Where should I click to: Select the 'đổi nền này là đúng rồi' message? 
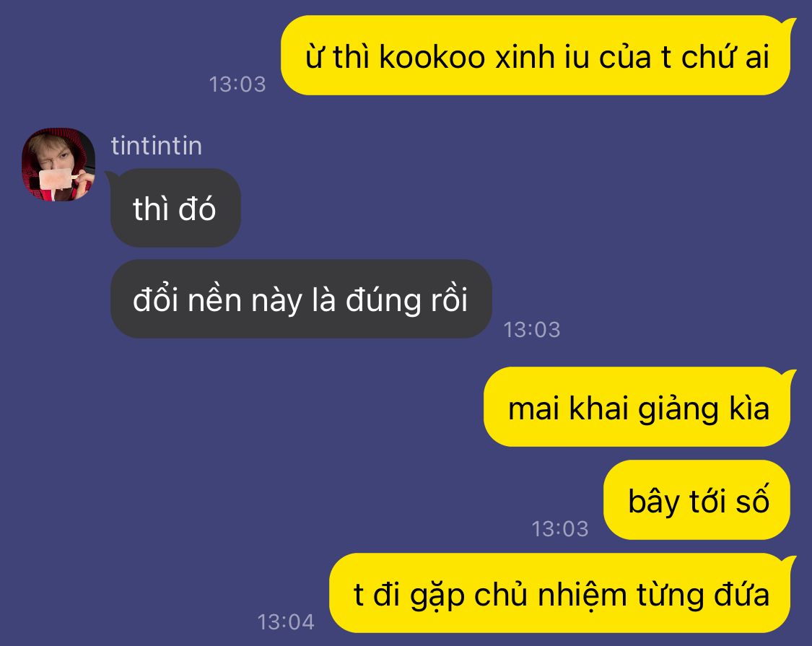point(301,299)
